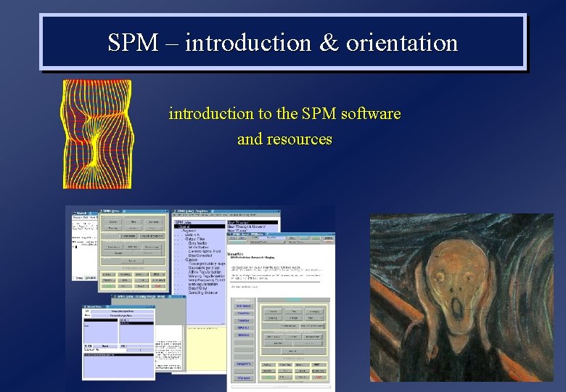Select "White Matter" in the jobs tree
Image resolution: width=566 pixels, height=392 pixels.
coord(198,248)
